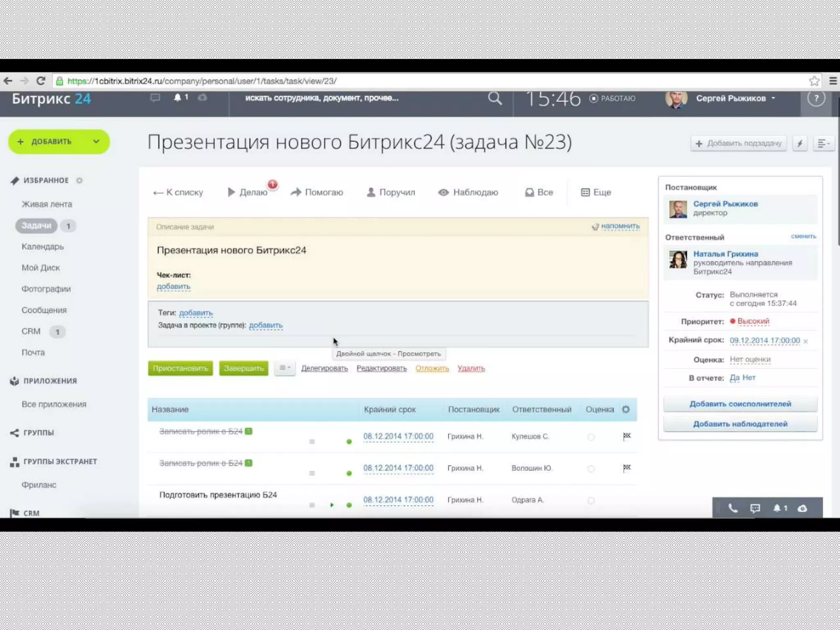Select 'Да' for include in report
The width and height of the screenshot is (840, 630).
click(x=734, y=377)
